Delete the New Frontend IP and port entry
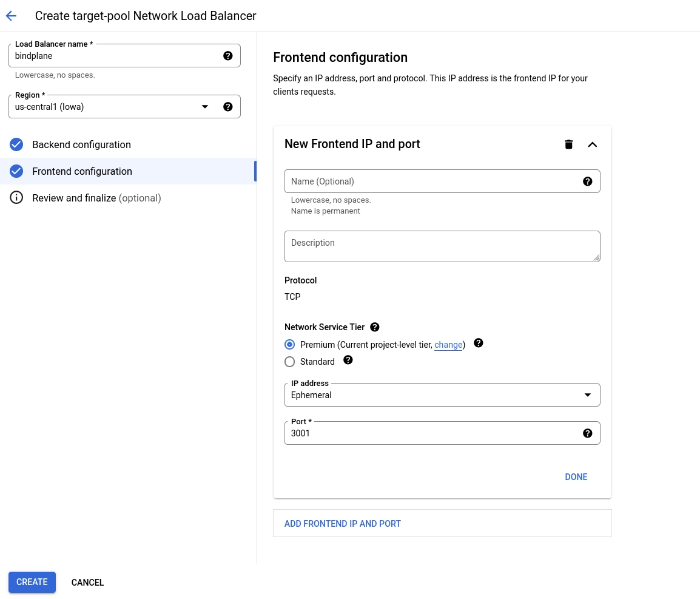The width and height of the screenshot is (700, 599). point(568,144)
